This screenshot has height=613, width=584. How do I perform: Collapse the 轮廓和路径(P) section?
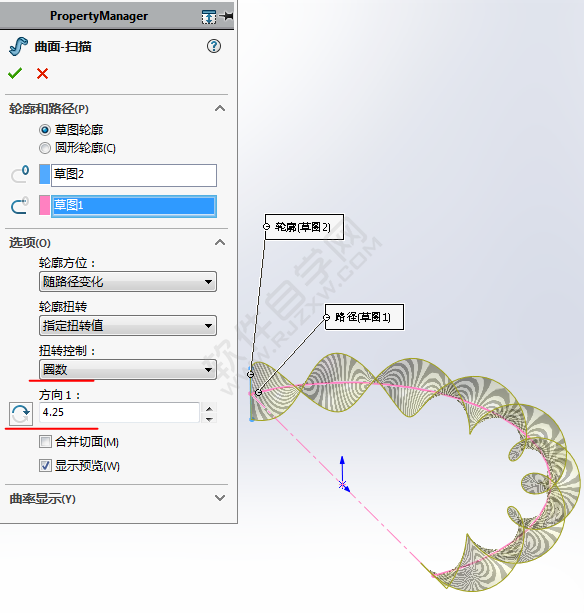pos(220,108)
